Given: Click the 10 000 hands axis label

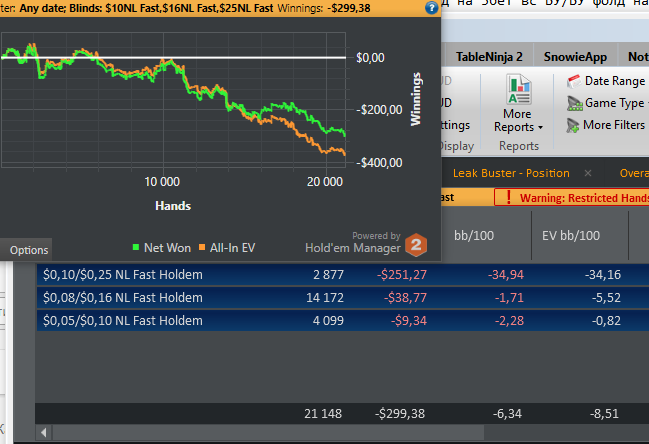Looking at the screenshot, I should tap(162, 182).
